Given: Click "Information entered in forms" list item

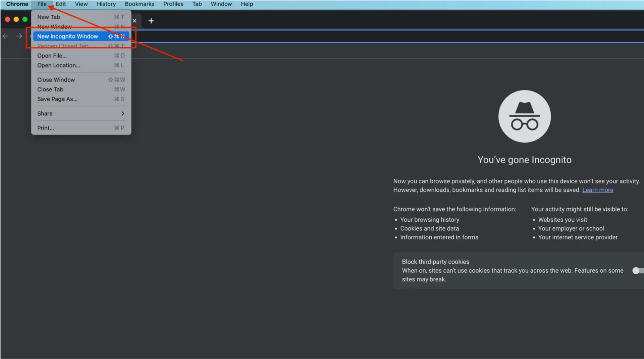Looking at the screenshot, I should [439, 237].
